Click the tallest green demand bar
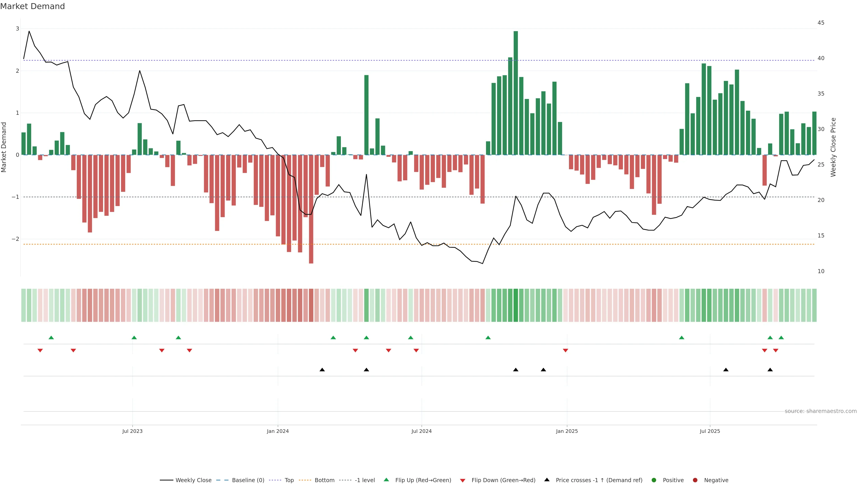 516,93
